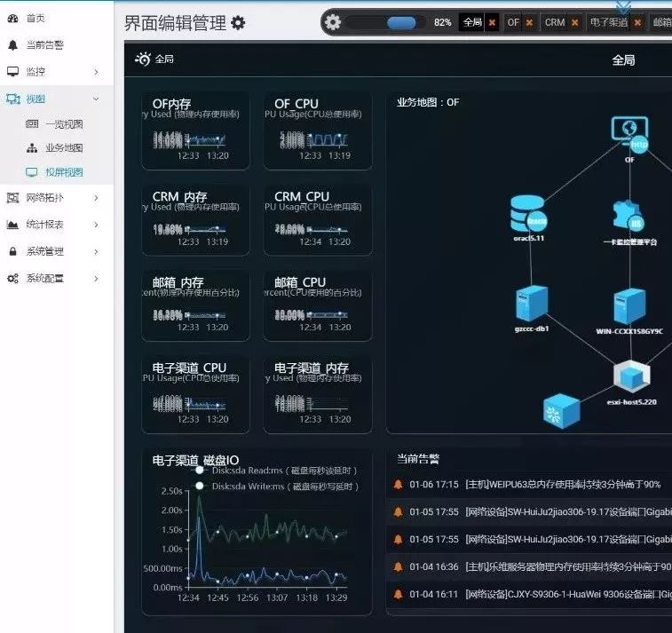Viewport: 672px width, 633px height.
Task: Open the 电子渠道_CPU chart card
Action: click(x=195, y=395)
